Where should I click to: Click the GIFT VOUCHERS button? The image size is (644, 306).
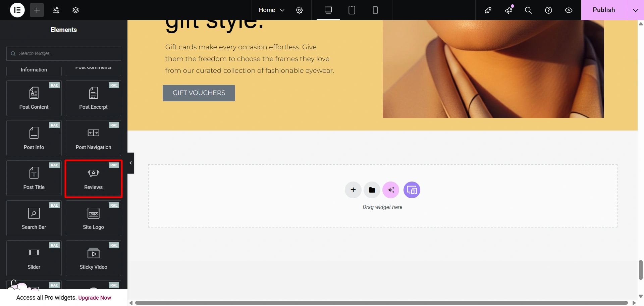pos(199,93)
